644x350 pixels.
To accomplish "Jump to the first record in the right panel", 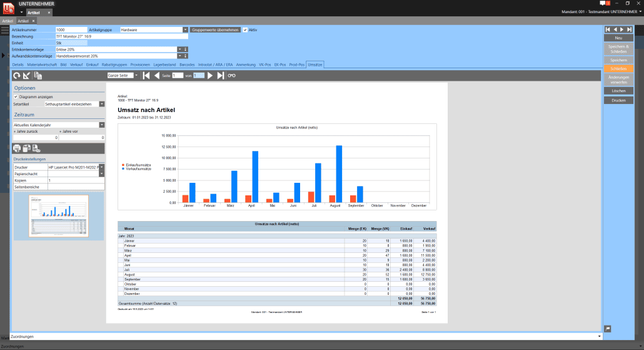I will (x=607, y=29).
